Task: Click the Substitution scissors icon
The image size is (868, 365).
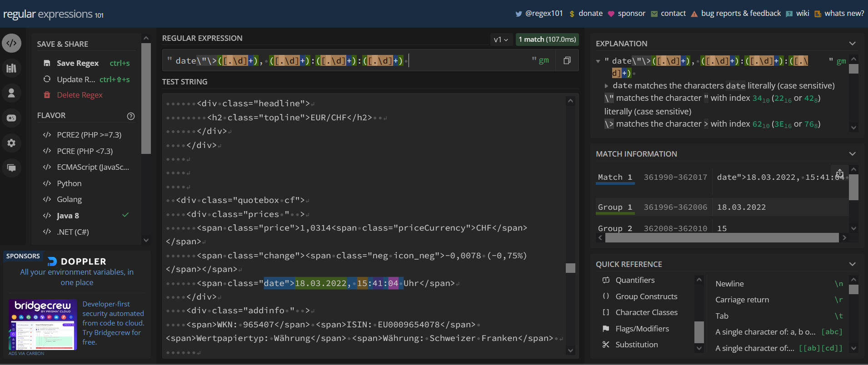Action: click(x=606, y=345)
